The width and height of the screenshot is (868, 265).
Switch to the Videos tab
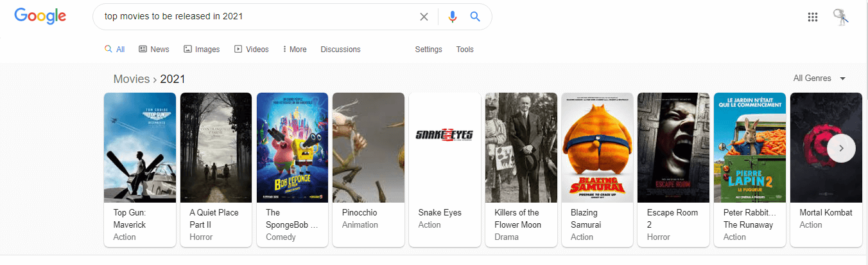click(x=252, y=50)
